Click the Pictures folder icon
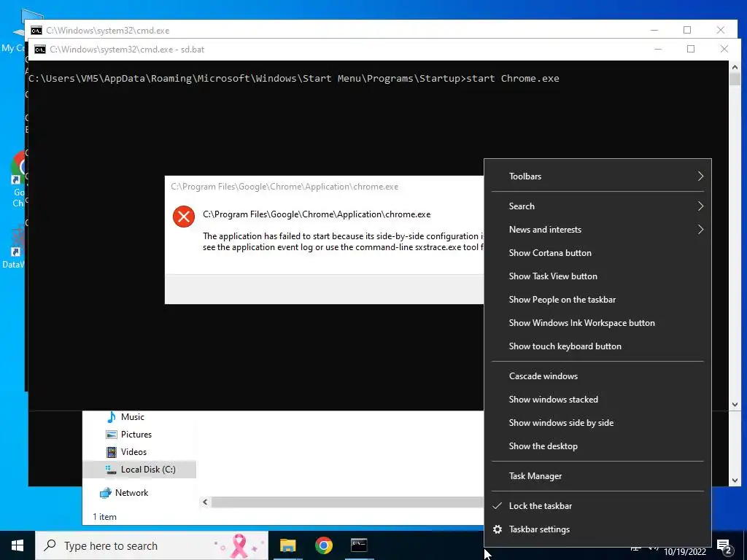Image resolution: width=747 pixels, height=560 pixels. (112, 435)
